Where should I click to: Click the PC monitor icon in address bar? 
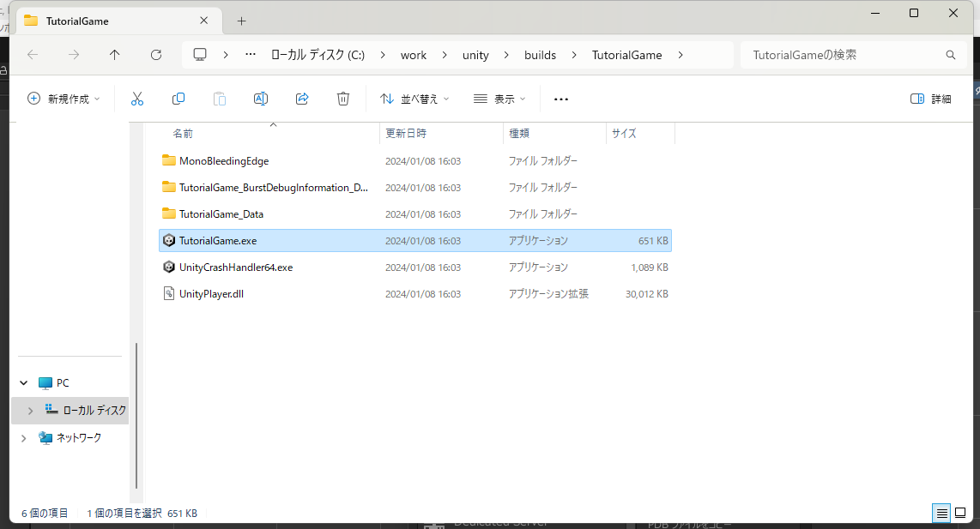(200, 54)
